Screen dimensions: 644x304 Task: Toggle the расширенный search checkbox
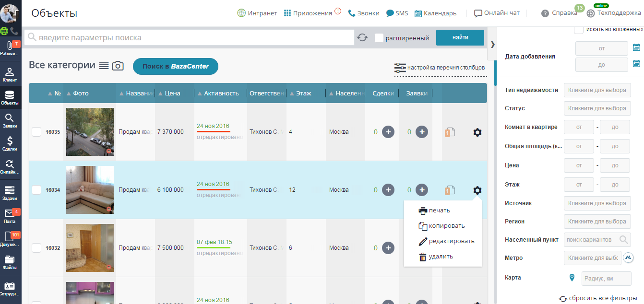point(379,37)
